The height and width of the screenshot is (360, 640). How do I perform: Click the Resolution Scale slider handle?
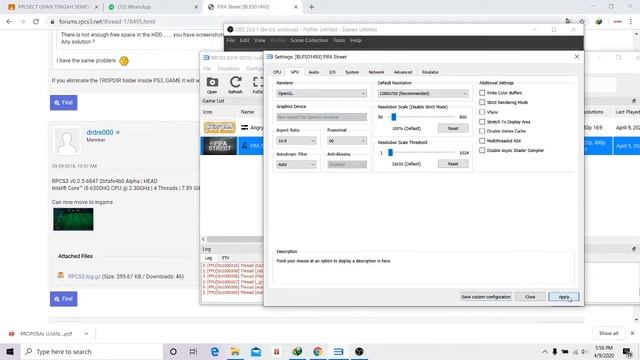[x=393, y=117]
